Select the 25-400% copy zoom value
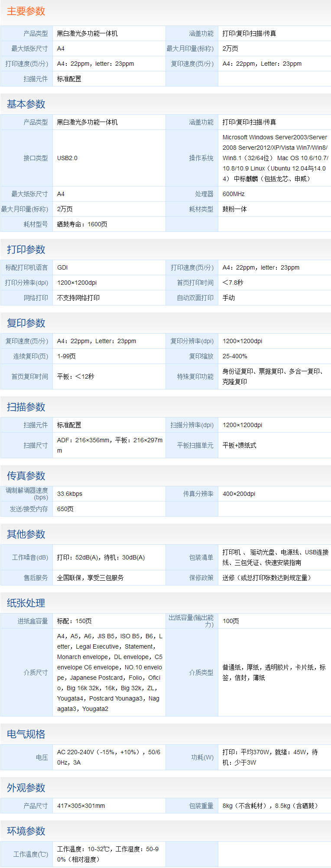331x868 pixels. click(235, 357)
